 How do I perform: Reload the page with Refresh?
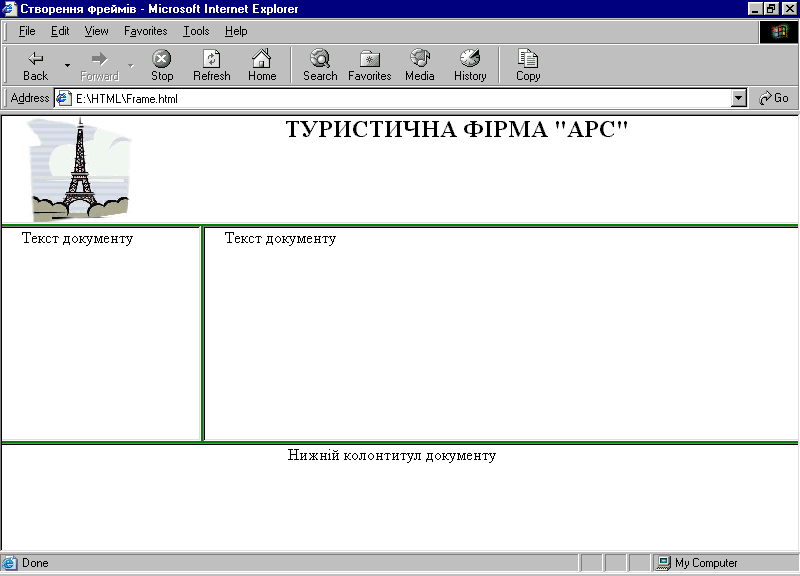[211, 65]
